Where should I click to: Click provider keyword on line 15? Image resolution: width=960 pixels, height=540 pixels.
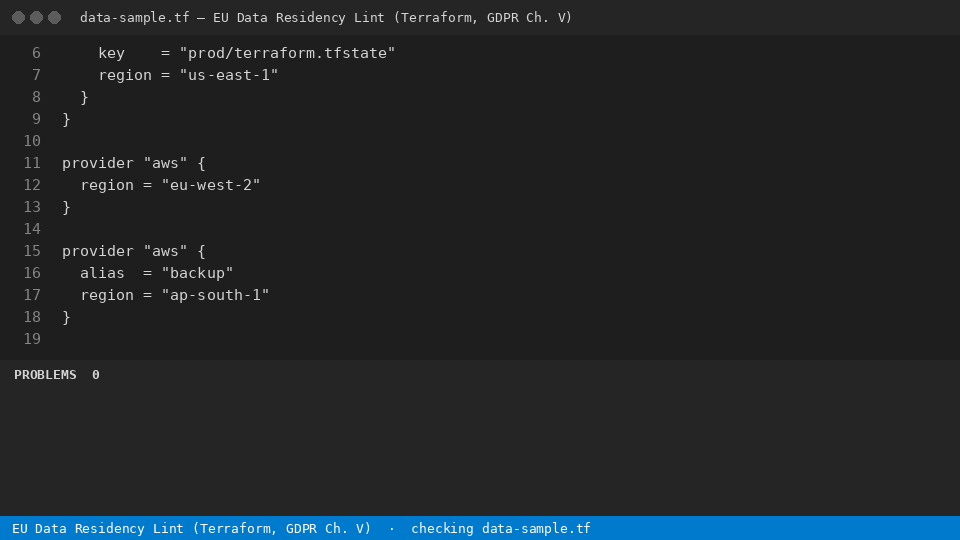click(x=98, y=252)
